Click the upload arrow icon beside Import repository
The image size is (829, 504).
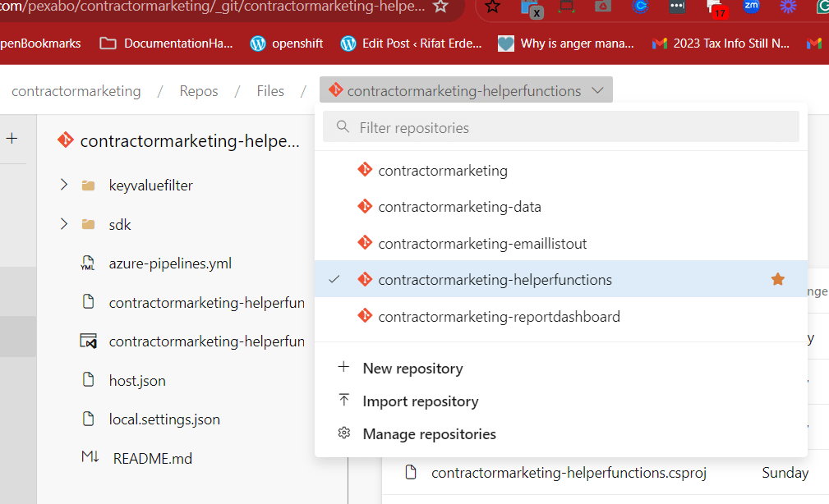tap(343, 400)
